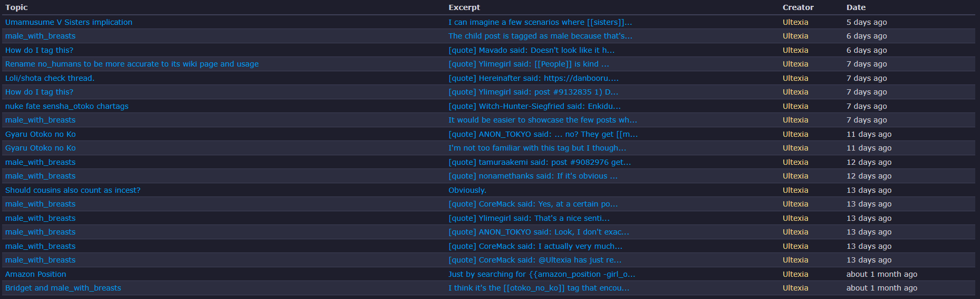Open the Amazon Position topic
980x299 pixels.
(35, 274)
